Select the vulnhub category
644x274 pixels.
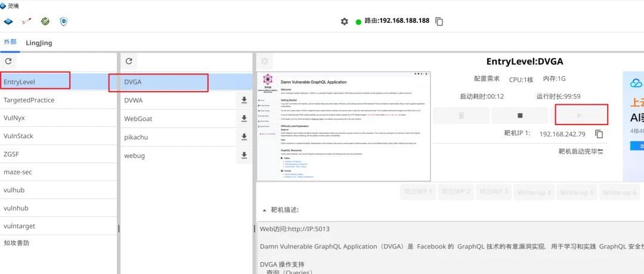[58, 208]
